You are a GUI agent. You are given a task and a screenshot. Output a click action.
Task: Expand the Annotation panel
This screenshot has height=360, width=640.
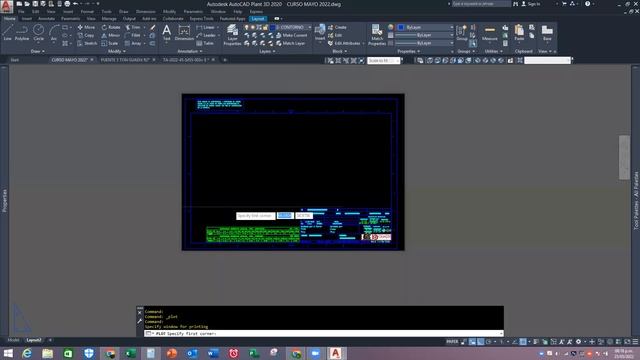pyautogui.click(x=190, y=51)
